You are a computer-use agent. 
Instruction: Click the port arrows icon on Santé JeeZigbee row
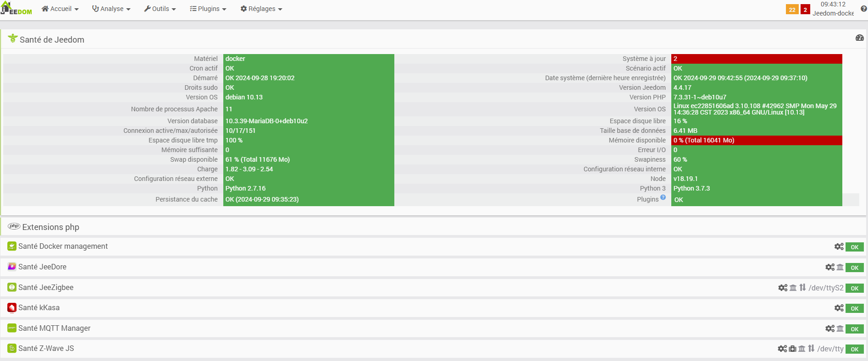(x=802, y=287)
